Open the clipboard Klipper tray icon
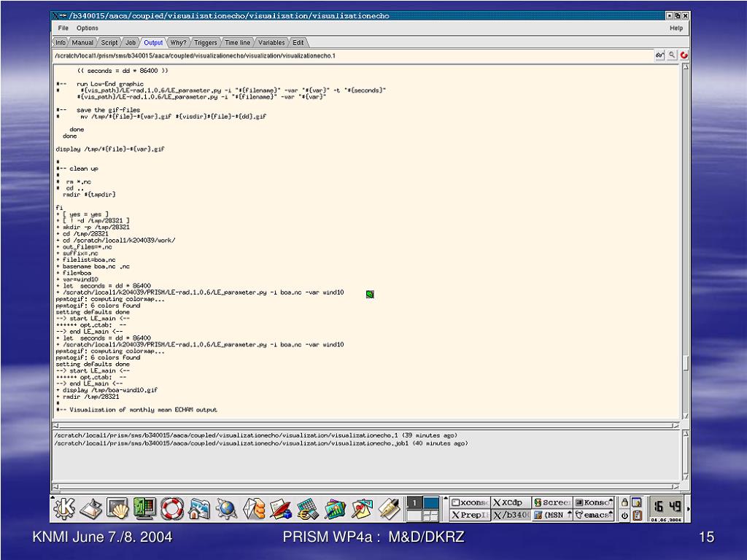The image size is (747, 560). (638, 516)
